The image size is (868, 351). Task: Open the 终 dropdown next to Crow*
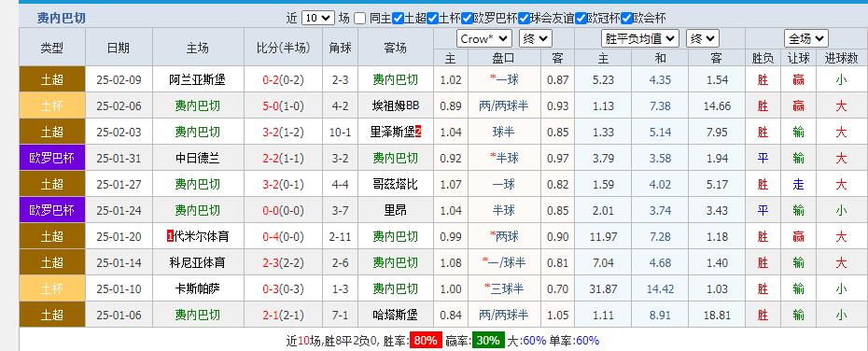(x=536, y=39)
